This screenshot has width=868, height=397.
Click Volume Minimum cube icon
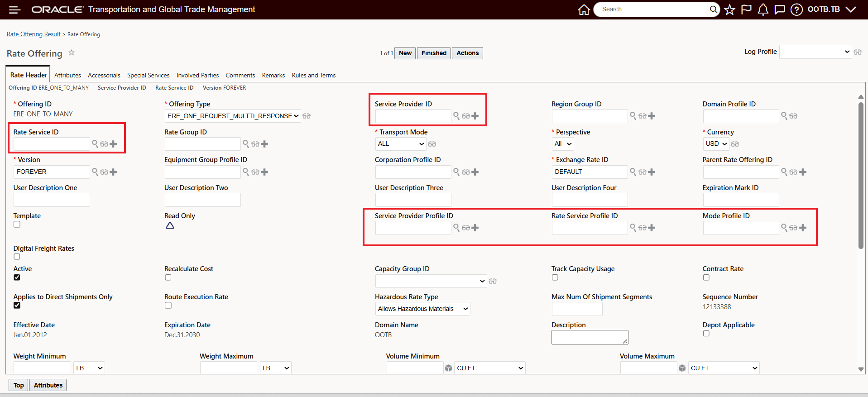click(x=448, y=368)
